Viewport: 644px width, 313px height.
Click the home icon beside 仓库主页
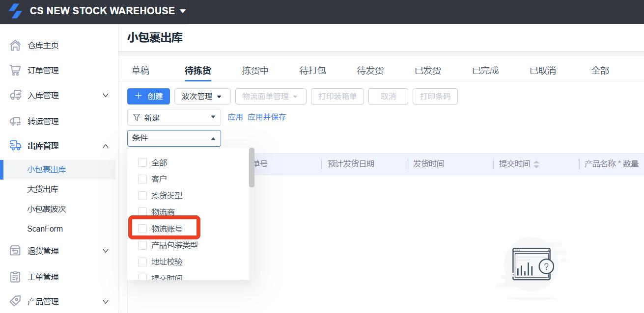tap(15, 46)
